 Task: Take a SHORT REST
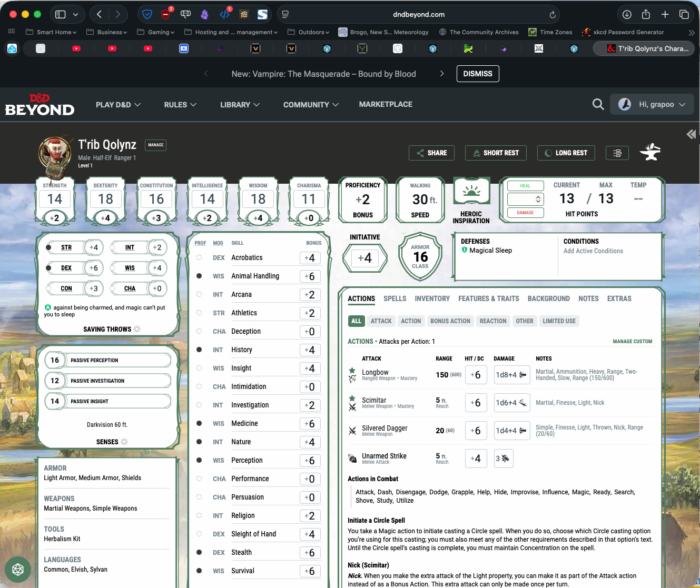(496, 153)
